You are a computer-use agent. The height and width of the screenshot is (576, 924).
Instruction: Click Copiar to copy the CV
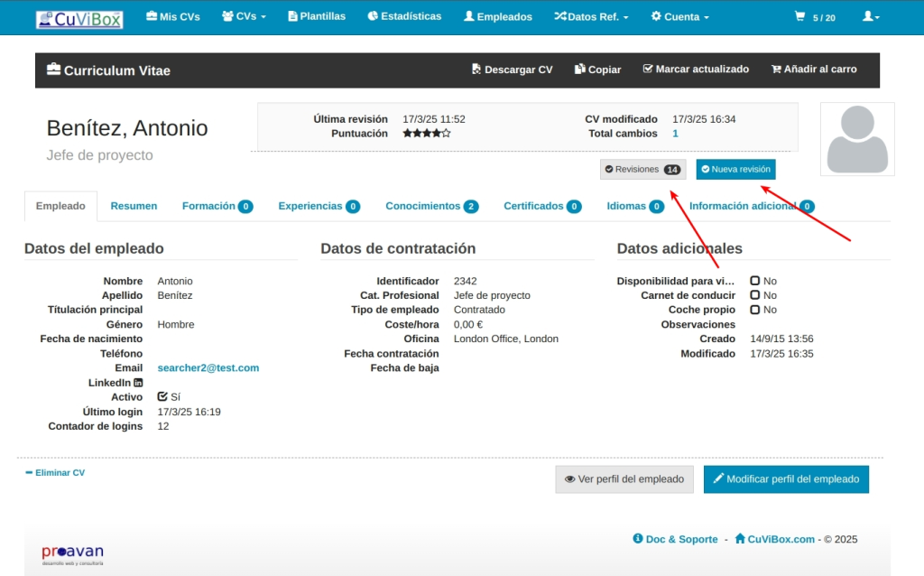(597, 70)
